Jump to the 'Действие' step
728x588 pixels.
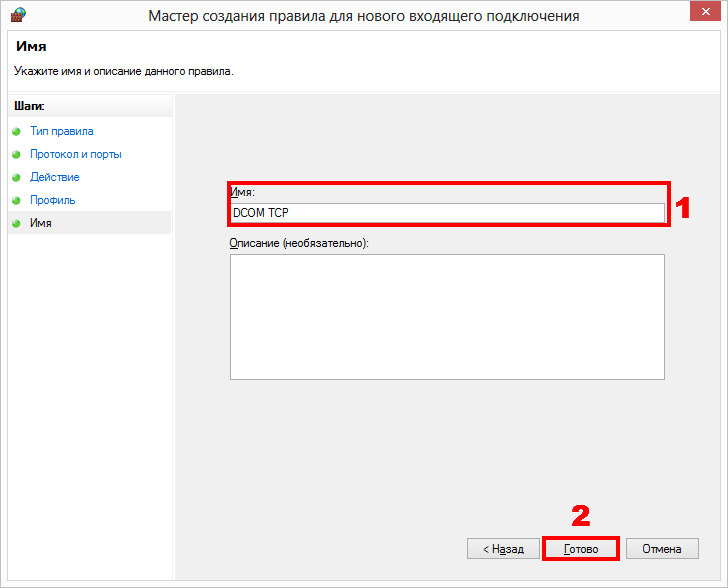(x=55, y=177)
